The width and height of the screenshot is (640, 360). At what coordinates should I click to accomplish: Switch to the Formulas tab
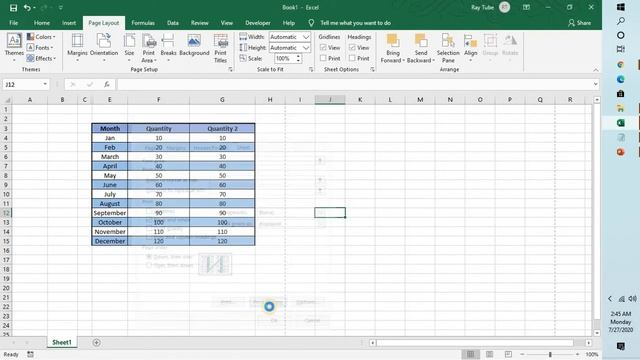(x=143, y=23)
